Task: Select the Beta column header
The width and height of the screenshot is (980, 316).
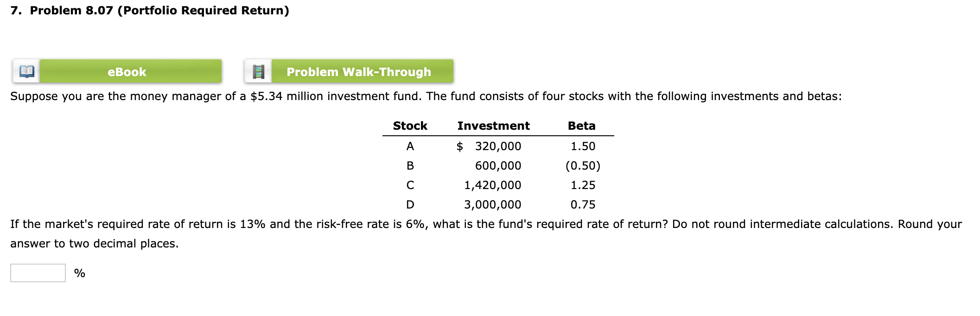Action: (582, 126)
